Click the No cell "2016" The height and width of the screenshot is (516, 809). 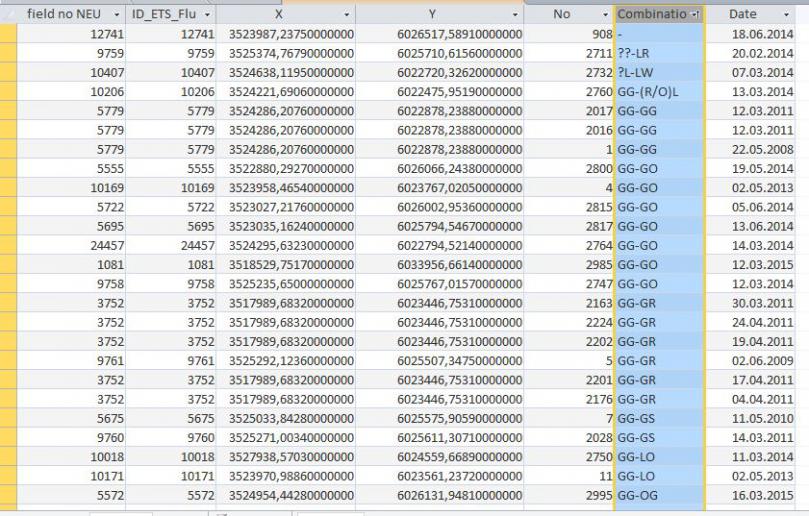point(569,130)
